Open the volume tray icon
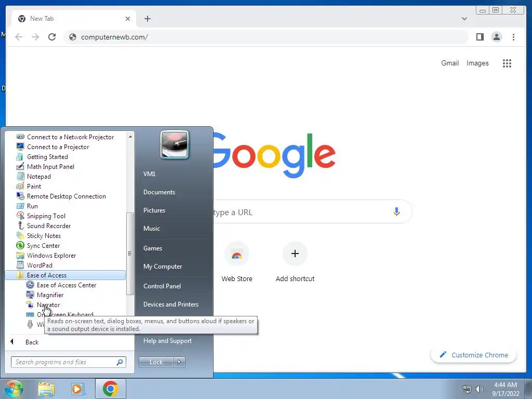Image resolution: width=532 pixels, height=399 pixels. point(479,389)
